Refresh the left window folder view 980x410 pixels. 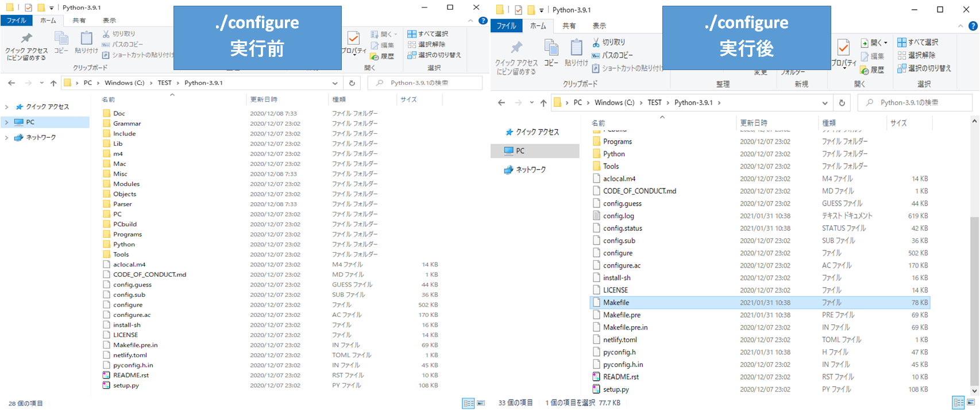pos(352,83)
